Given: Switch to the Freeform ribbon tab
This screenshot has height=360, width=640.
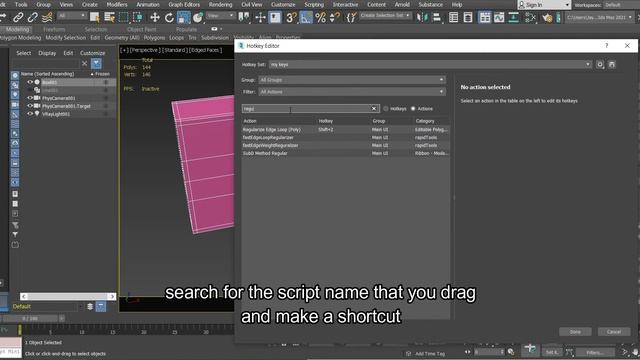Looking at the screenshot, I should click(54, 29).
